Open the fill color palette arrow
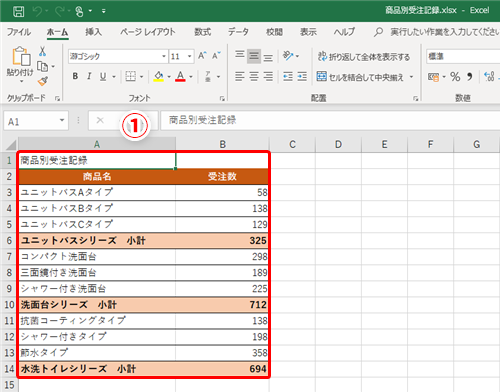The width and height of the screenshot is (500, 392). coord(169,77)
